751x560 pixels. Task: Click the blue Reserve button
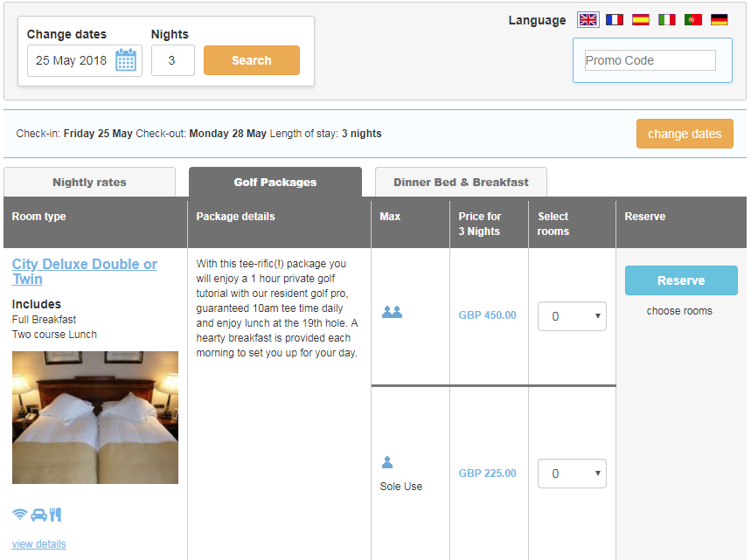click(x=681, y=280)
